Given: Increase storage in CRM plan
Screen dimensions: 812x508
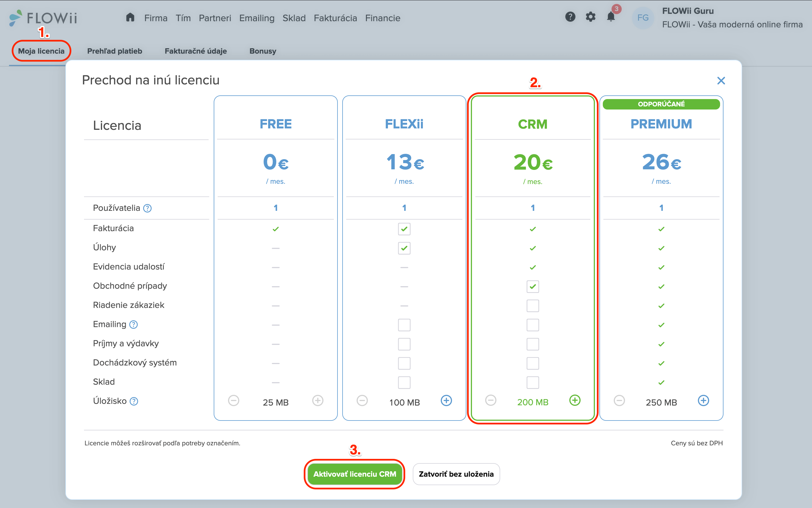Looking at the screenshot, I should pos(575,400).
